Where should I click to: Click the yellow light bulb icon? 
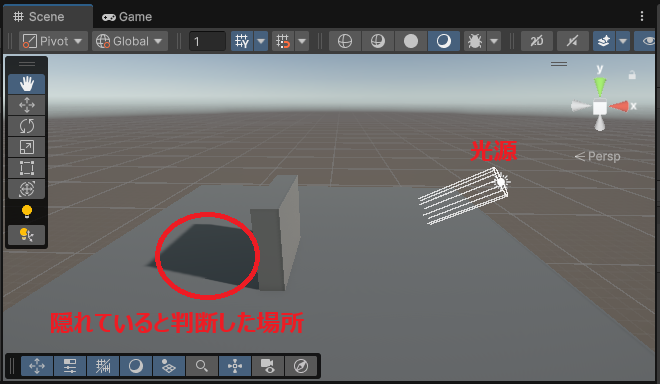tap(27, 211)
